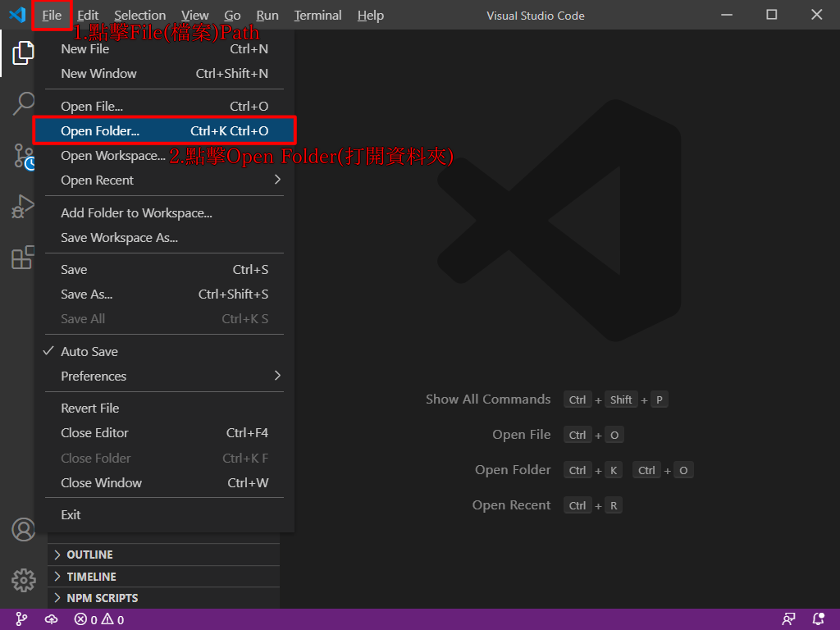The image size is (840, 630).
Task: Choose New Window menu entry
Action: click(164, 73)
